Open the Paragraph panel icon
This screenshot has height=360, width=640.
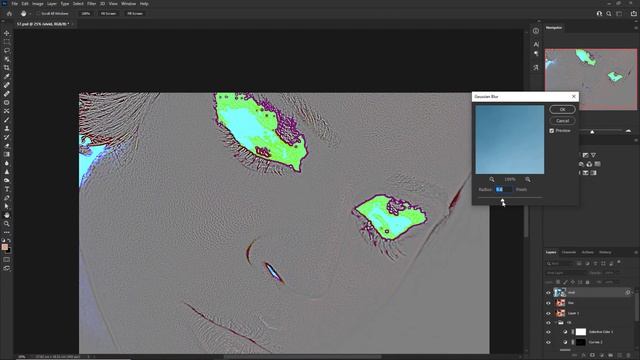point(536,54)
